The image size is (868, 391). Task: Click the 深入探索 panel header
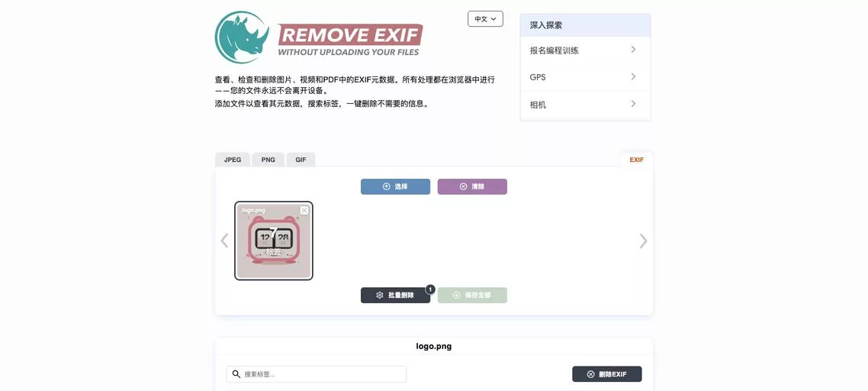[585, 25]
